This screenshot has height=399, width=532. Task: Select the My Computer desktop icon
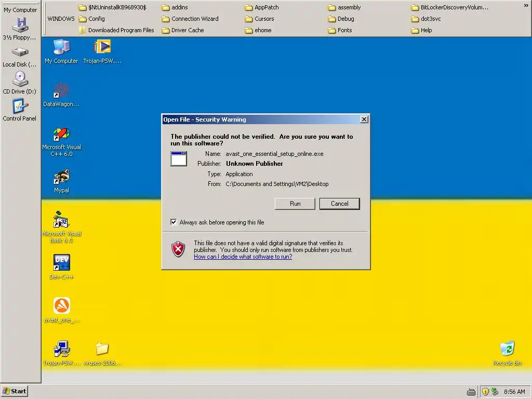point(61,51)
